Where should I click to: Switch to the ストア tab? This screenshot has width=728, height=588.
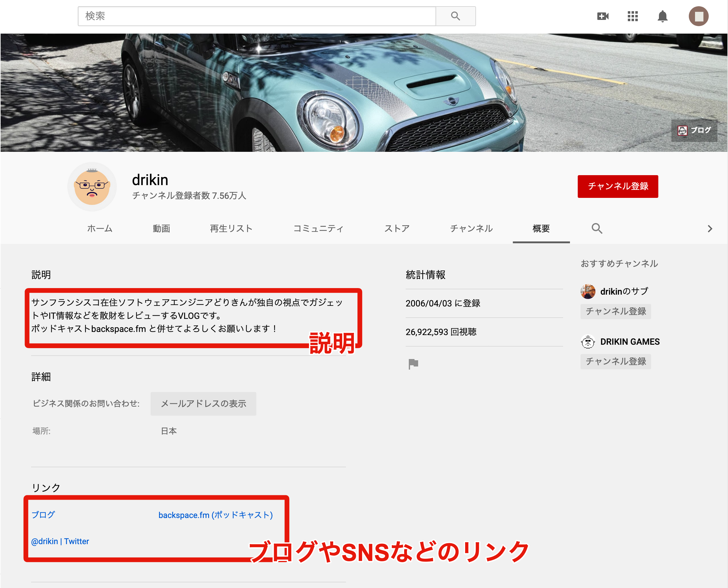[x=397, y=229]
